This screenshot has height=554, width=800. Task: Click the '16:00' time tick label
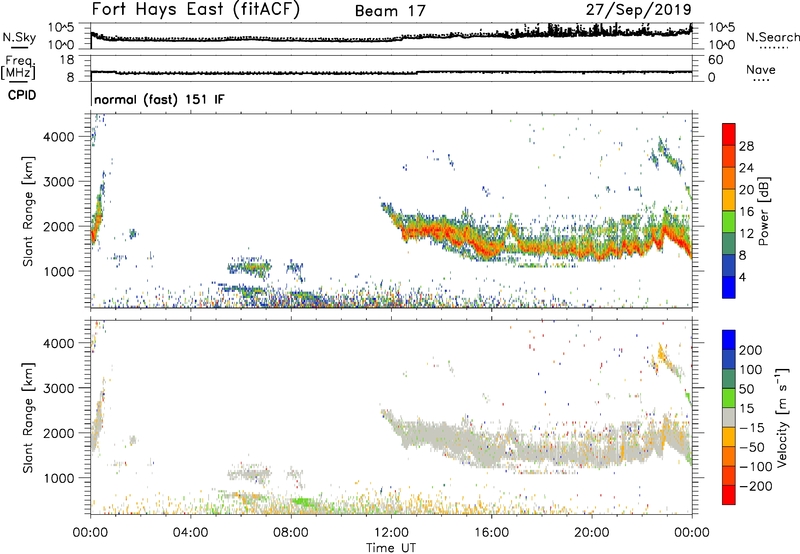[x=491, y=533]
